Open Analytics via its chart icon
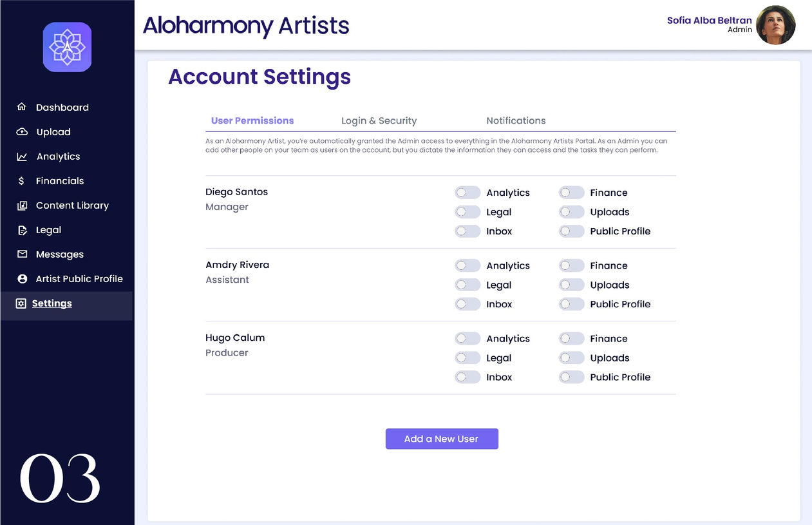The width and height of the screenshot is (812, 525). coord(22,157)
